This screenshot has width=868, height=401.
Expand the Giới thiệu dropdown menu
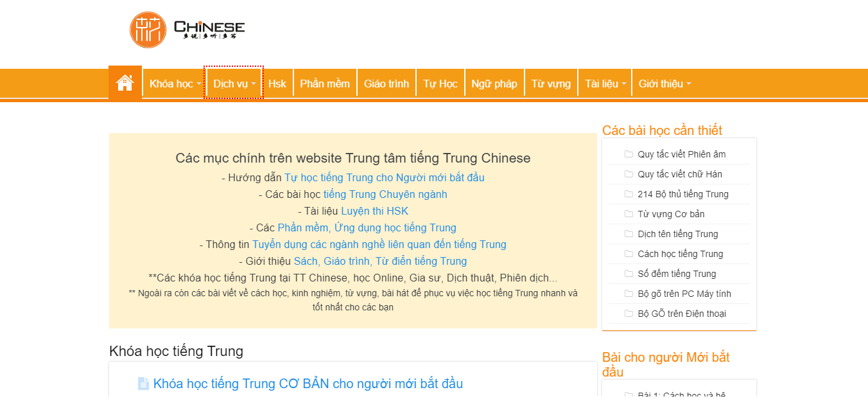tap(664, 84)
